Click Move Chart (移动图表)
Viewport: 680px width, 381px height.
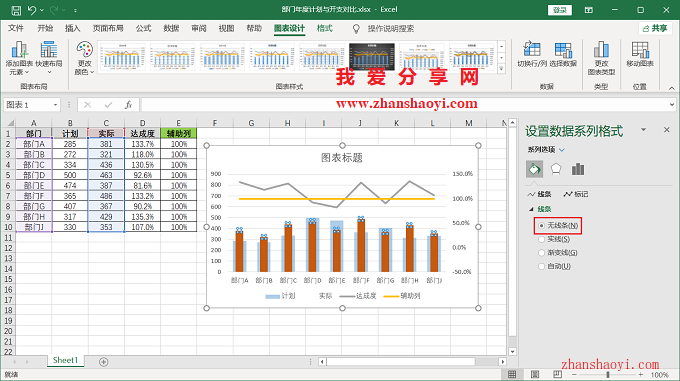pos(640,55)
